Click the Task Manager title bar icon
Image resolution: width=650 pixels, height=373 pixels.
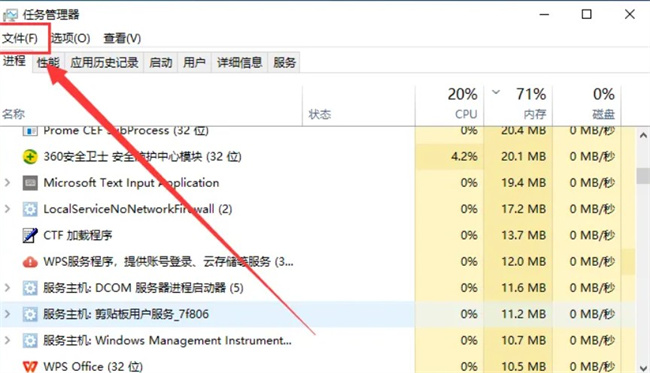10,15
